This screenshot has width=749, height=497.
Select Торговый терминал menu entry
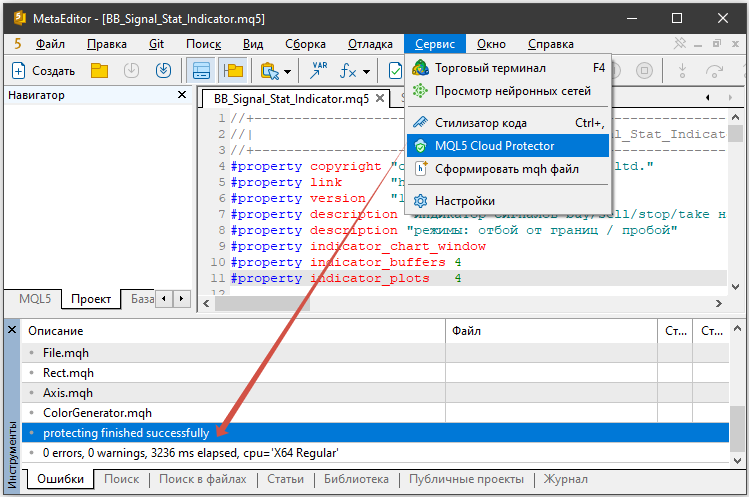(x=508, y=68)
